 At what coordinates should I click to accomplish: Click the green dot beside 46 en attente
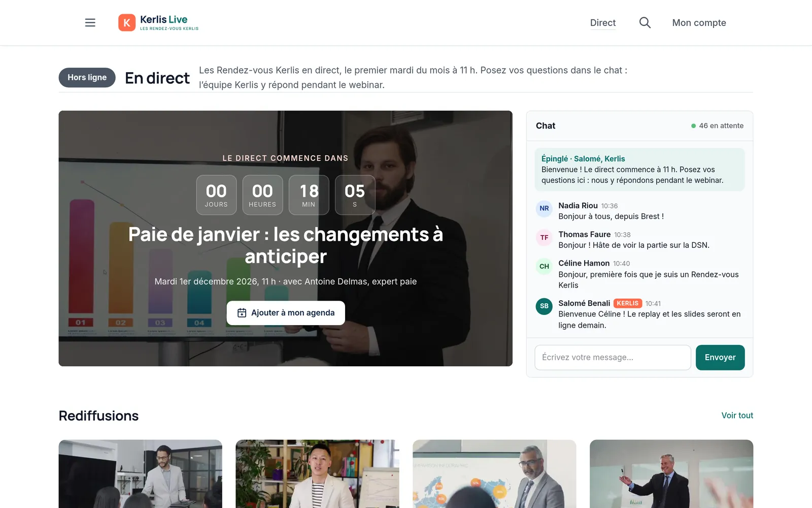pos(693,126)
